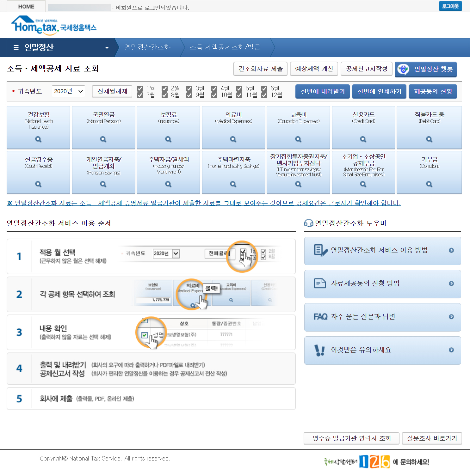
Task: Expand arrow for 자주 묻는 질문과 답변
Action: [451, 317]
